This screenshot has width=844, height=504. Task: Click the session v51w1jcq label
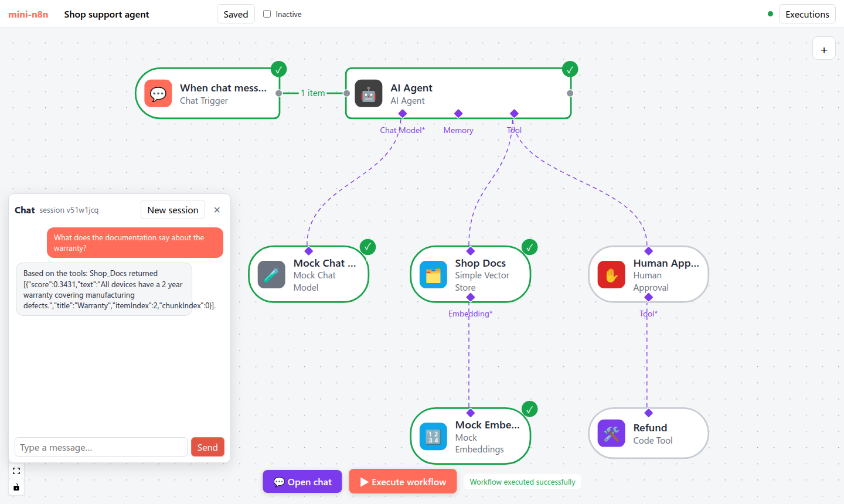[x=69, y=210]
